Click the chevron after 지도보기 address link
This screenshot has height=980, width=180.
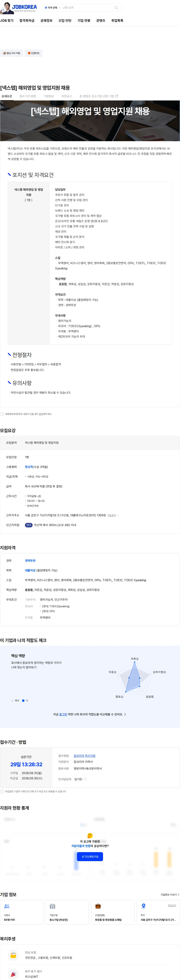(x=118, y=515)
